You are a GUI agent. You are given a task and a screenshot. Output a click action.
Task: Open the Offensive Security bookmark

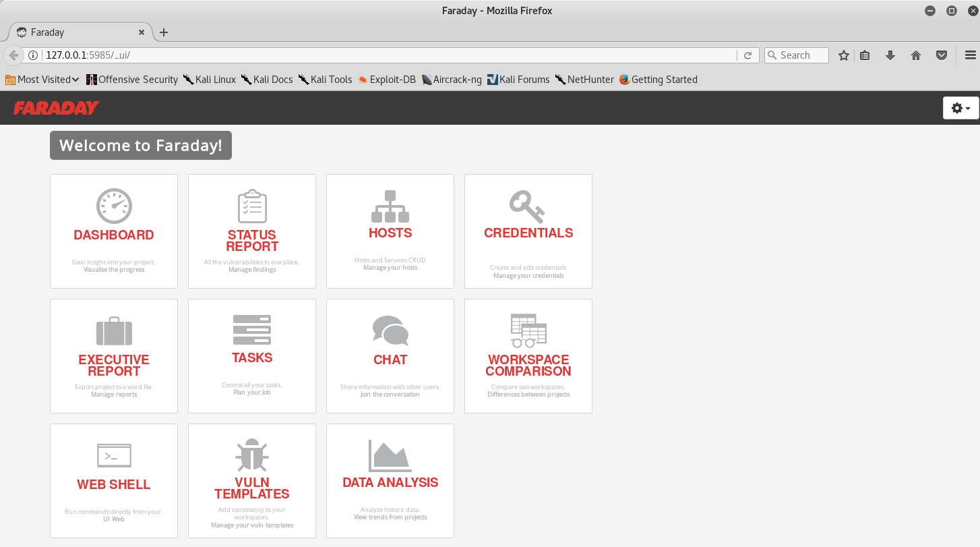coord(132,80)
